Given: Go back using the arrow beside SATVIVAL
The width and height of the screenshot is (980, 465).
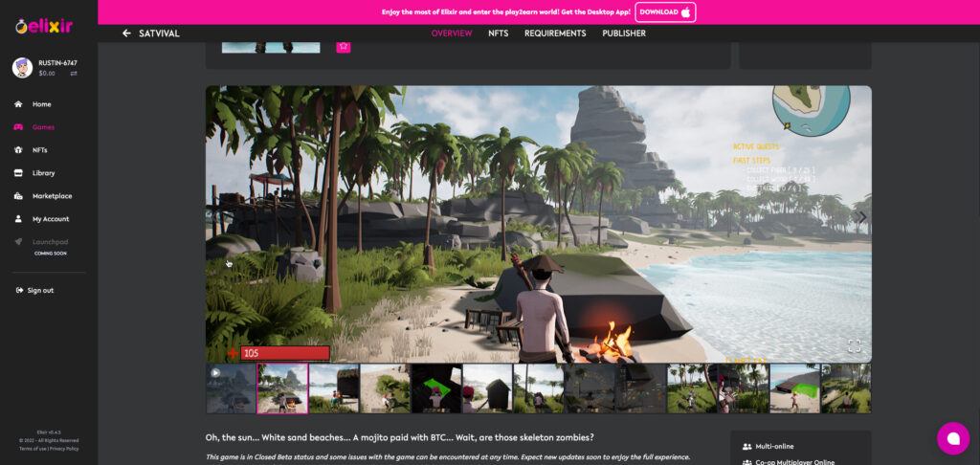Looking at the screenshot, I should pos(127,33).
